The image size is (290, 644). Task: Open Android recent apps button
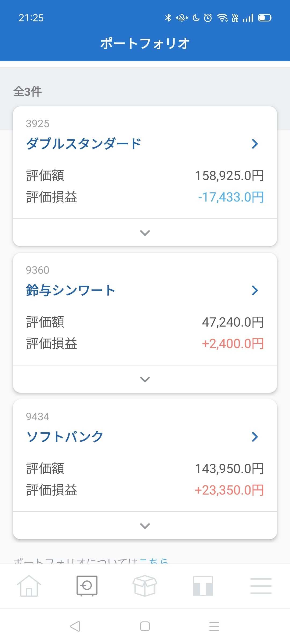(214, 627)
